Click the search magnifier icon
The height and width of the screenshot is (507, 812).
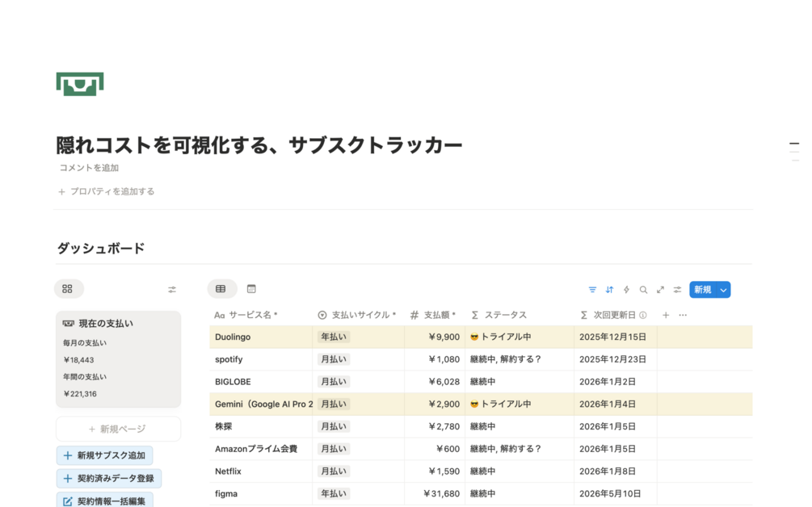click(x=643, y=290)
